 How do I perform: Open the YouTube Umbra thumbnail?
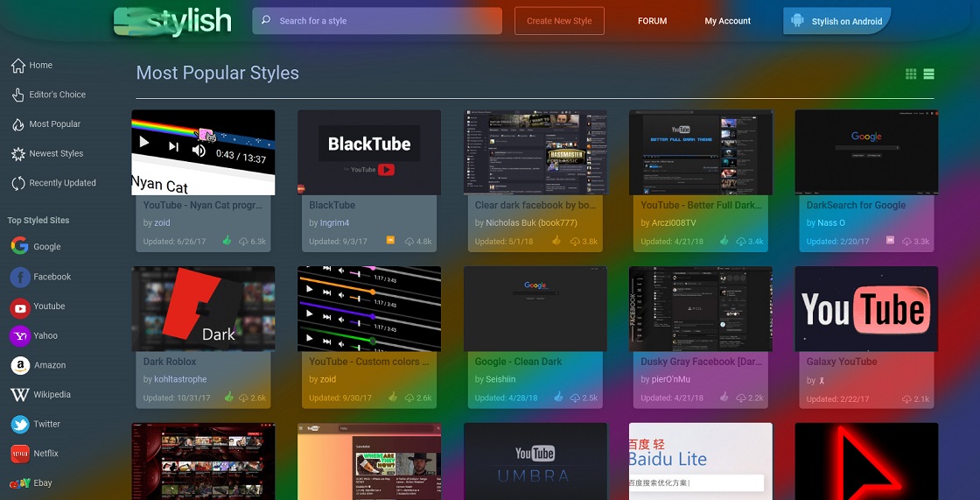pyautogui.click(x=535, y=461)
